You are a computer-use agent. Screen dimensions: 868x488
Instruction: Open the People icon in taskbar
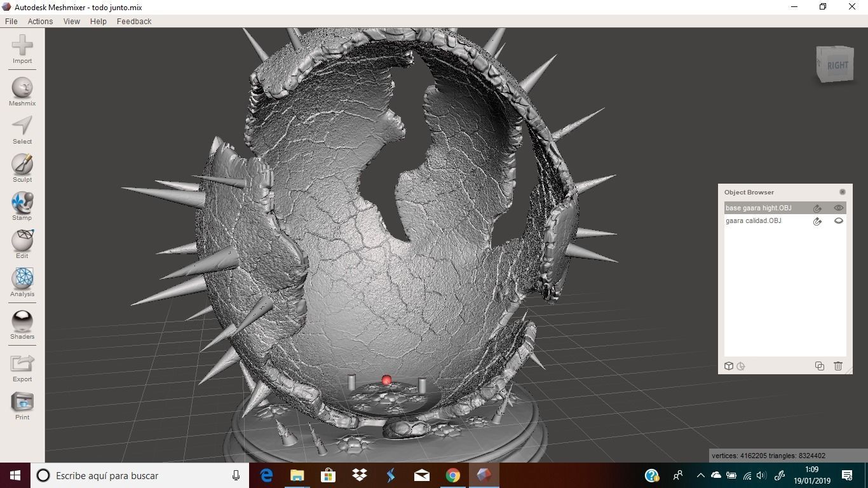click(678, 475)
